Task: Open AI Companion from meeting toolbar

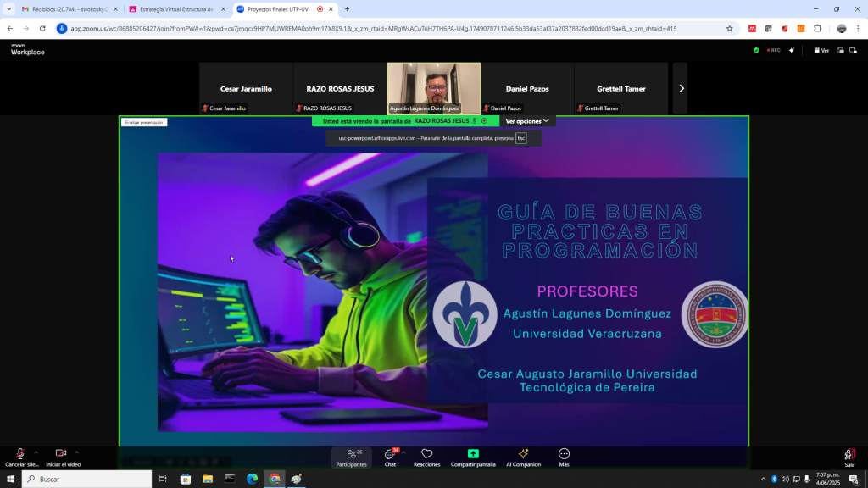Action: click(523, 457)
